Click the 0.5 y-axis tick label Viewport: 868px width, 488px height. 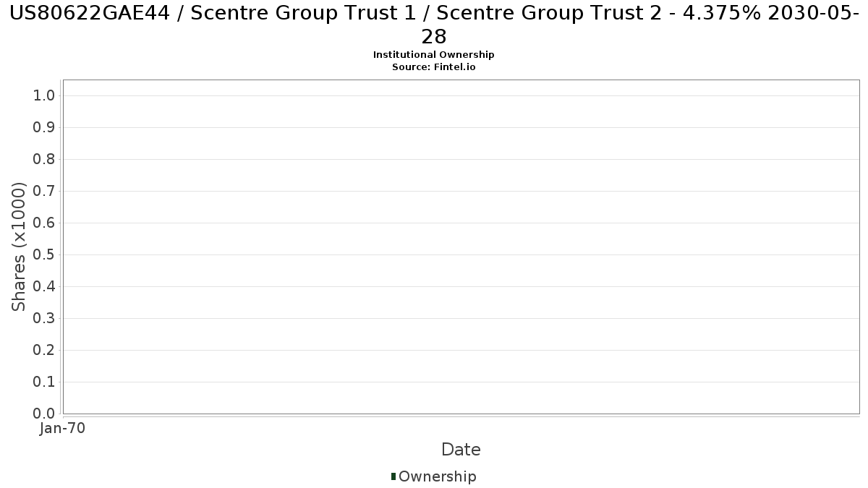click(x=44, y=255)
